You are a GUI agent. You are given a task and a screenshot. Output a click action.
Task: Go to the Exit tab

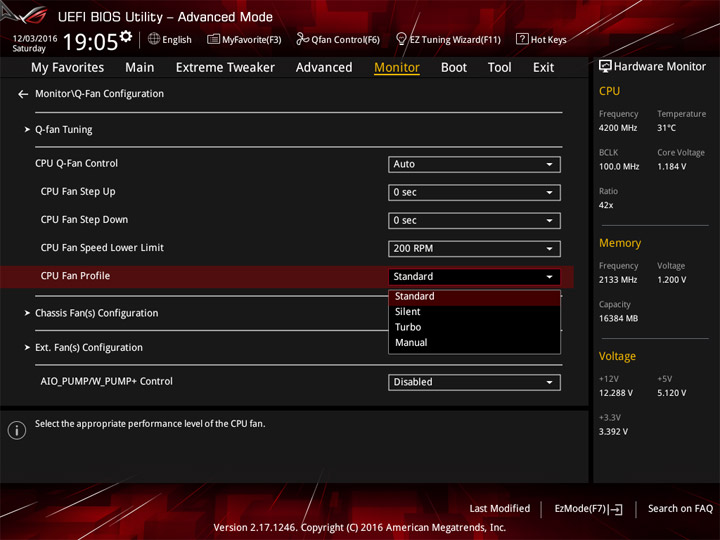[543, 68]
